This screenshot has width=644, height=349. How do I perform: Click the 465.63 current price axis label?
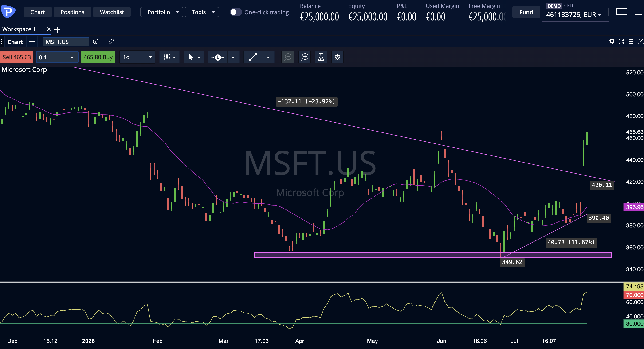click(x=635, y=132)
